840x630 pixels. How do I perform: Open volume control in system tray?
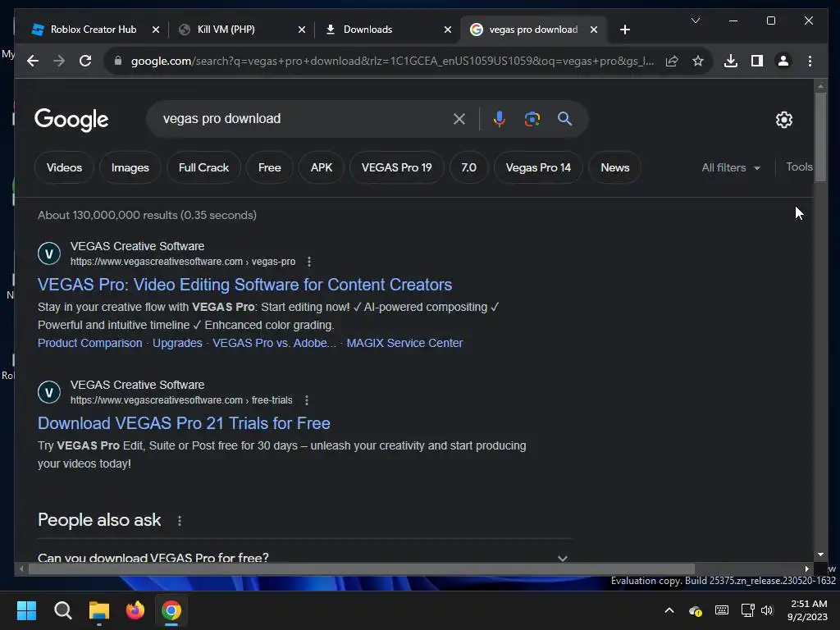767,610
